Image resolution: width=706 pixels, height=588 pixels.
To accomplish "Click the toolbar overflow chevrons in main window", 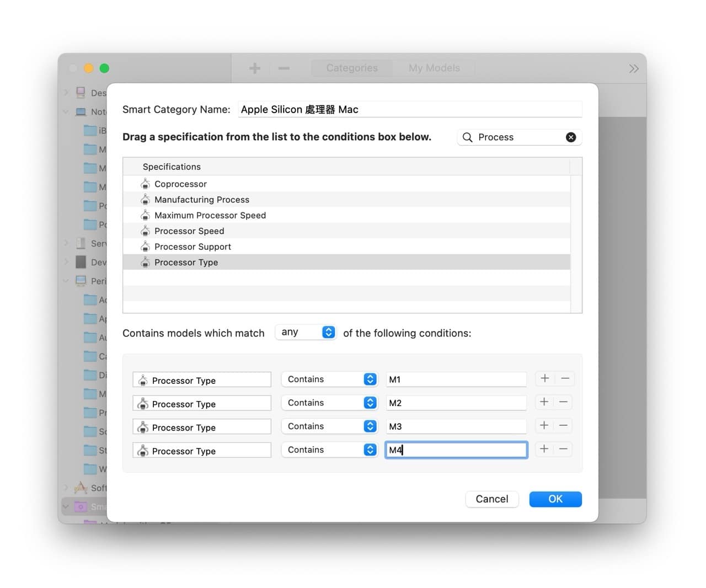I will pos(634,68).
